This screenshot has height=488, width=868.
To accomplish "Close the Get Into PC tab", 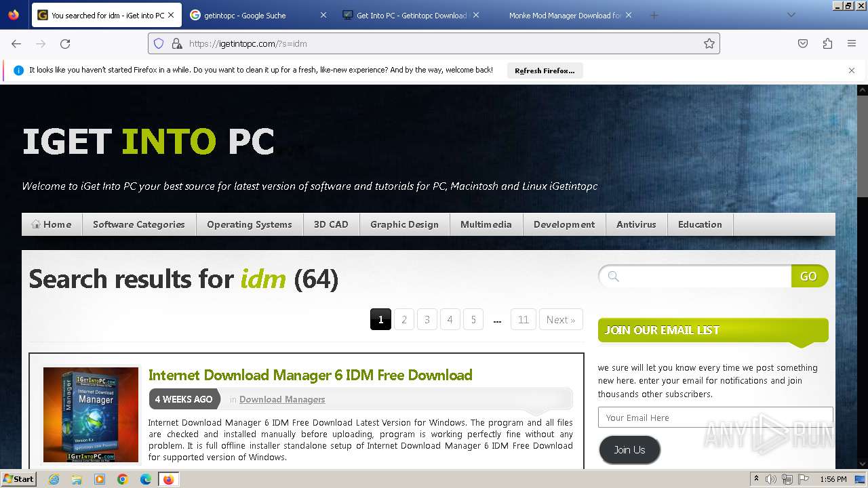I will pyautogui.click(x=476, y=15).
